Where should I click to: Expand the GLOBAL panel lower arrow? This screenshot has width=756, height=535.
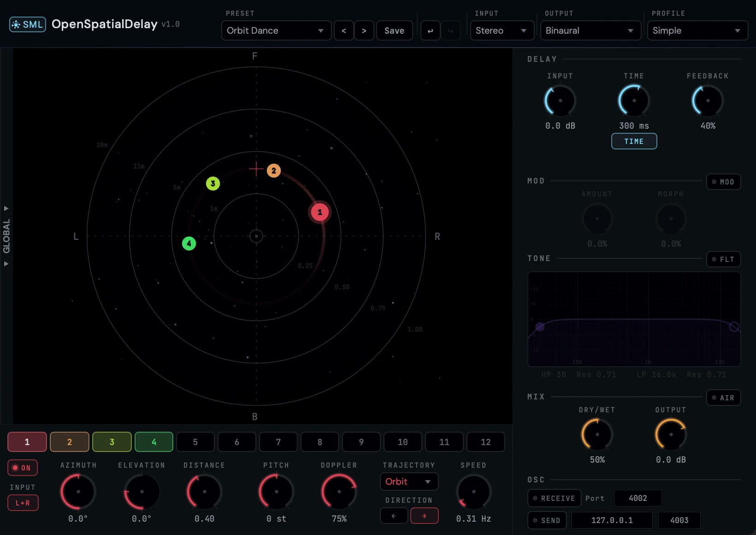[6, 264]
